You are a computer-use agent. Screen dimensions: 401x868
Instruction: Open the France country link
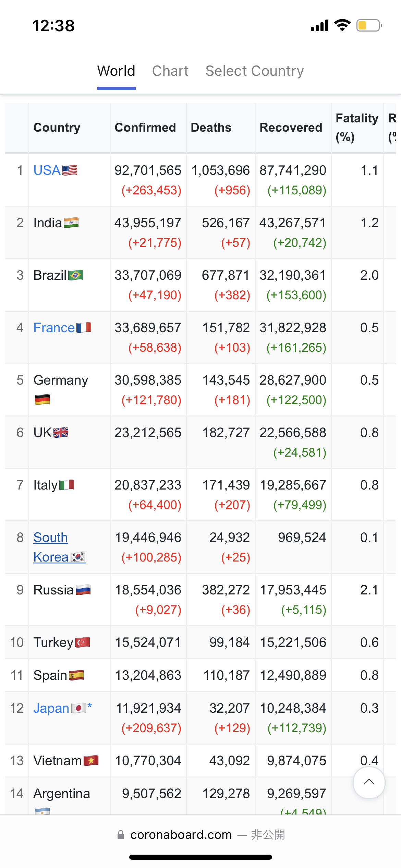point(54,328)
